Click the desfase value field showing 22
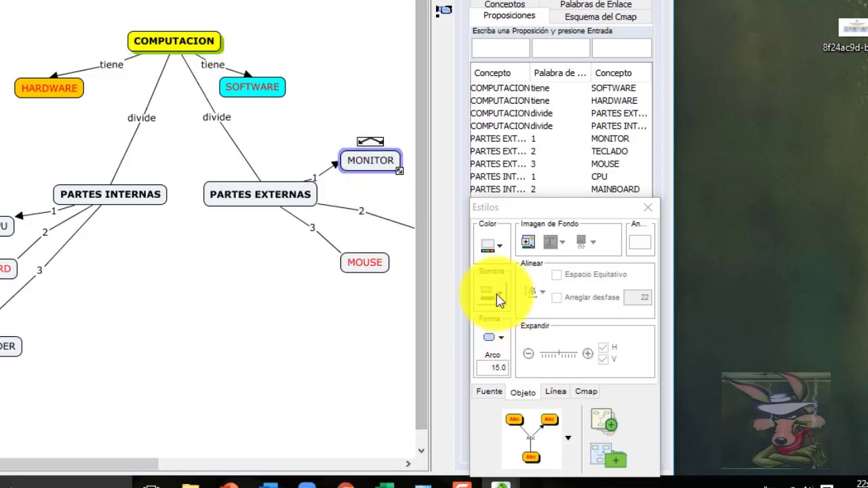This screenshot has height=488, width=868. [x=637, y=297]
